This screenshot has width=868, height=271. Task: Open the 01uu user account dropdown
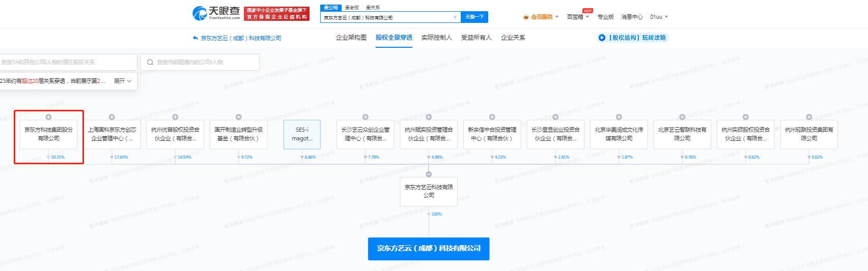[659, 17]
